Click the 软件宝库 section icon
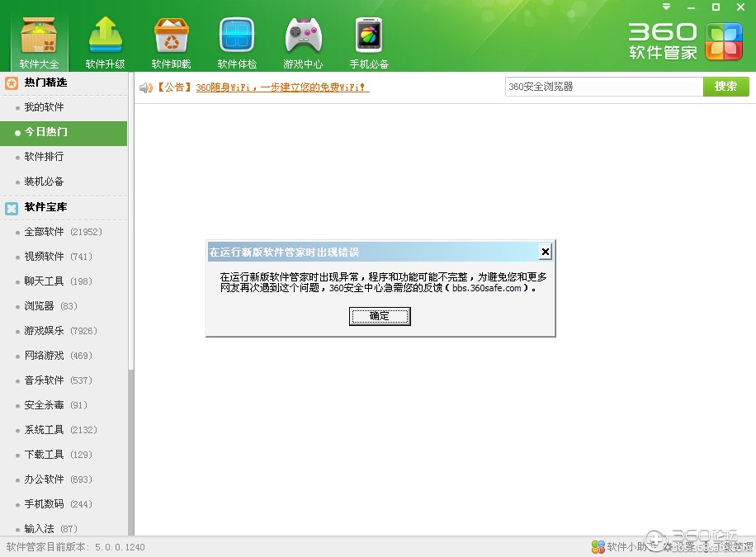Screen dimensions: 756x557 pyautogui.click(x=12, y=208)
